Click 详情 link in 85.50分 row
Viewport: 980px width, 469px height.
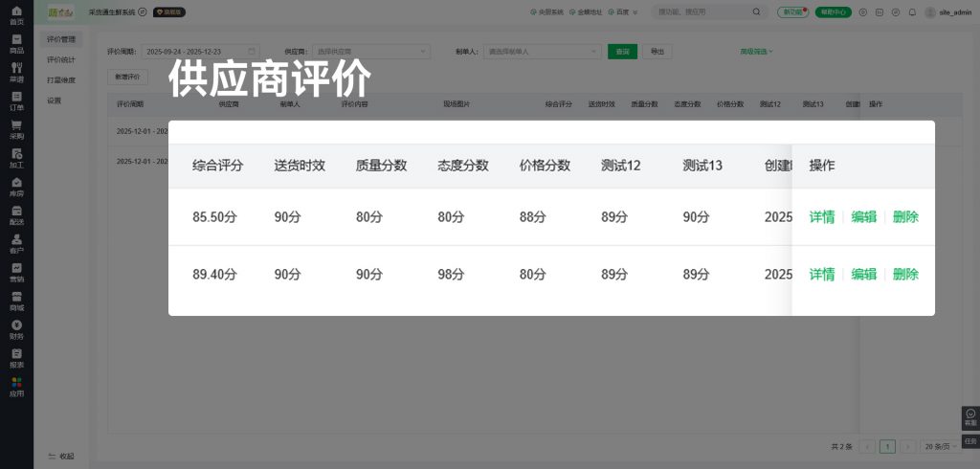pos(821,217)
